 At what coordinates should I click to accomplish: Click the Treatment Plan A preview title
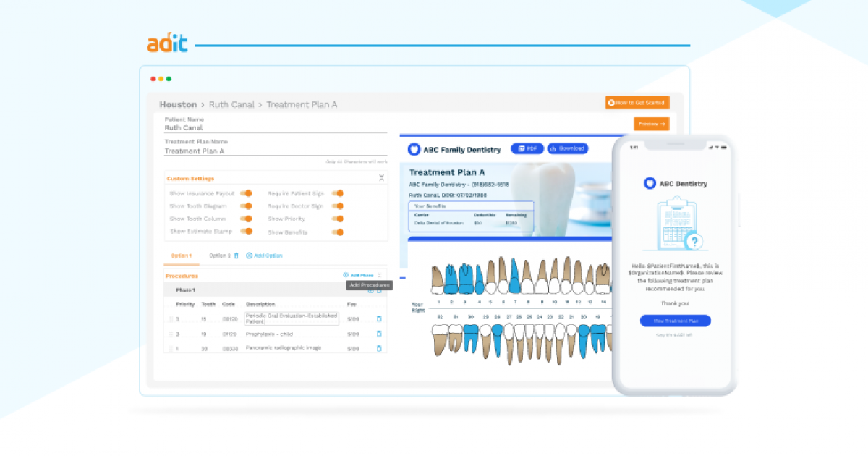(447, 172)
